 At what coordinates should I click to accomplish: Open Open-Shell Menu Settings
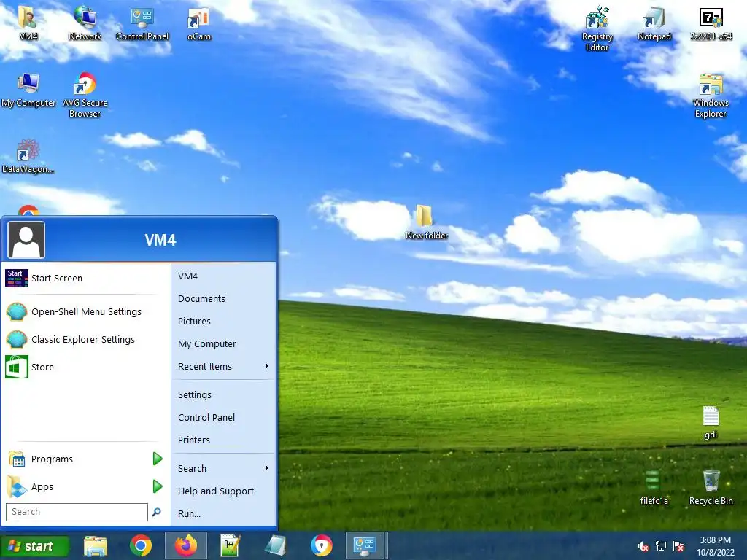[85, 312]
